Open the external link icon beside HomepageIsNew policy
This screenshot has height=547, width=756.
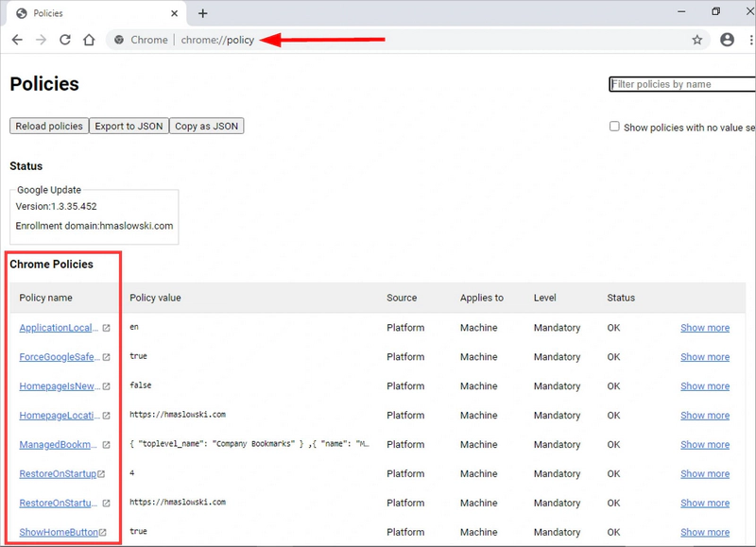point(106,386)
